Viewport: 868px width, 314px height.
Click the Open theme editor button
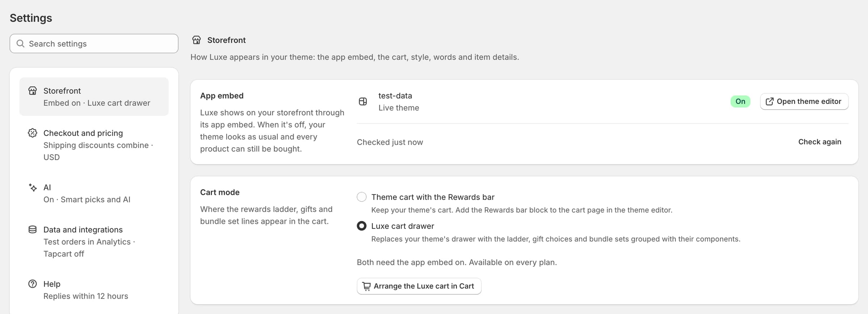[x=804, y=101]
